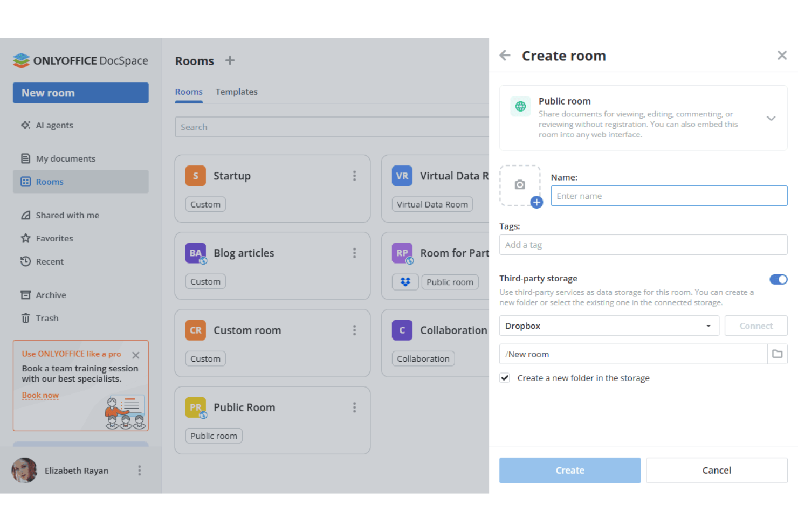Open the Dropbox storage provider dropdown

click(708, 326)
